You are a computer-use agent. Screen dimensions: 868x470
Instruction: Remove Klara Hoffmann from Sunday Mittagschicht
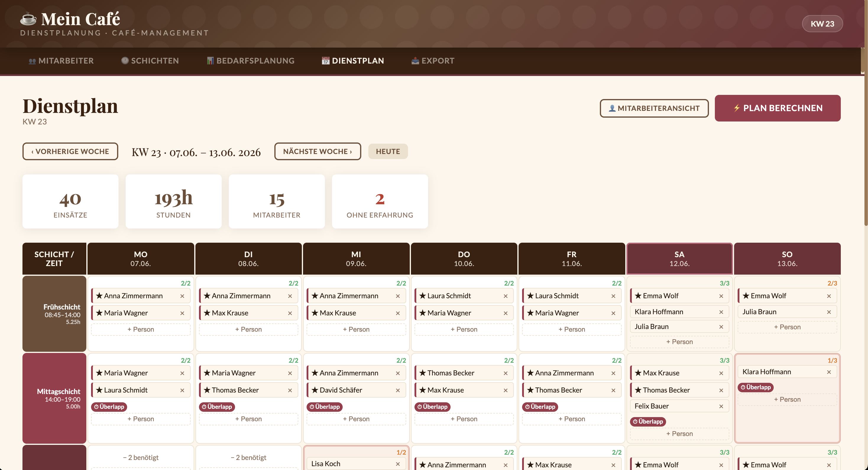[829, 372]
